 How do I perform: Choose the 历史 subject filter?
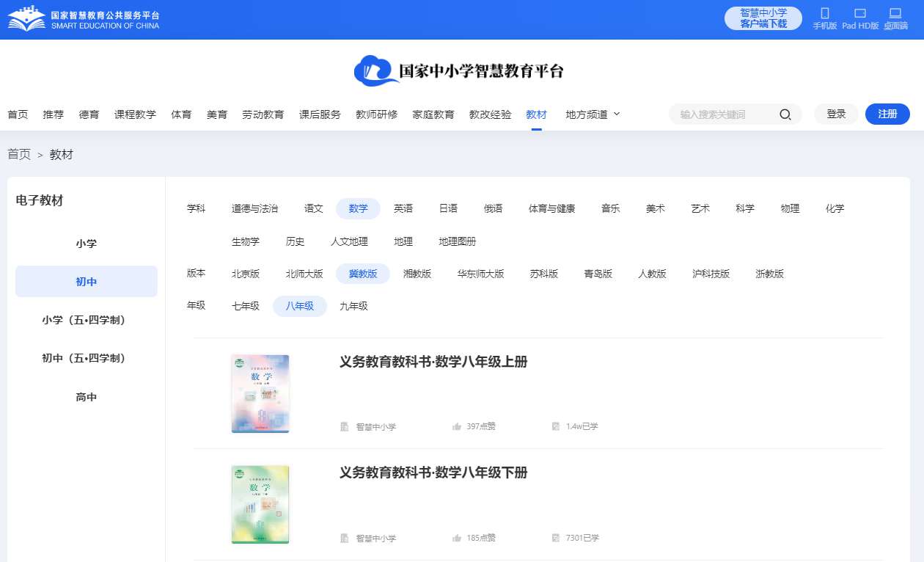pos(295,241)
